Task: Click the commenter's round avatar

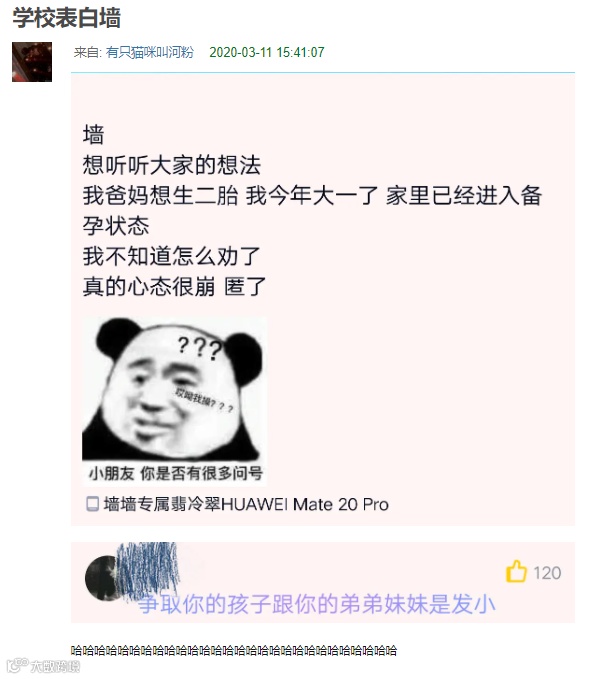Action: (x=103, y=578)
